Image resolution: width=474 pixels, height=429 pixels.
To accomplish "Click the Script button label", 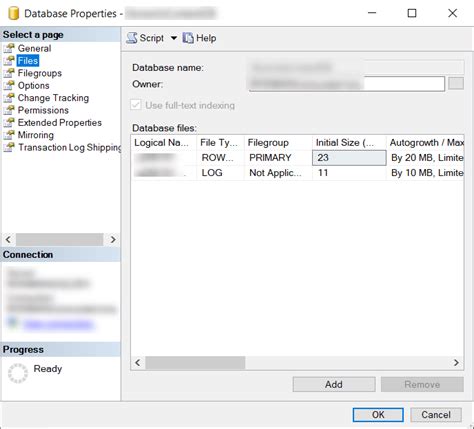I will point(151,38).
